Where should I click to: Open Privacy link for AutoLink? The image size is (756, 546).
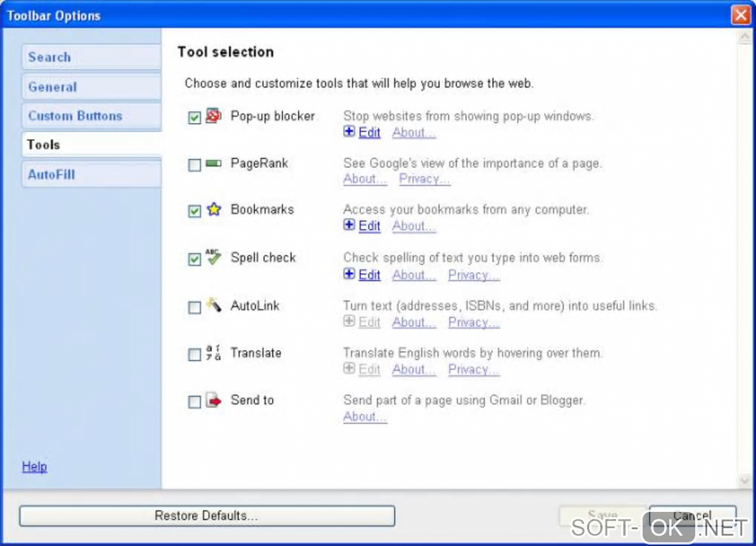(x=474, y=322)
